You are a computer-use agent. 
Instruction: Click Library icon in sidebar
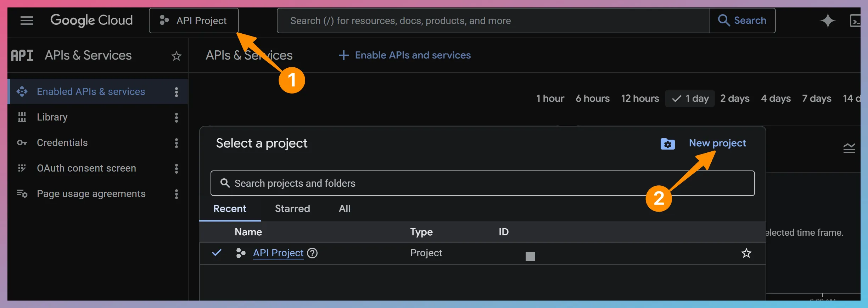22,117
